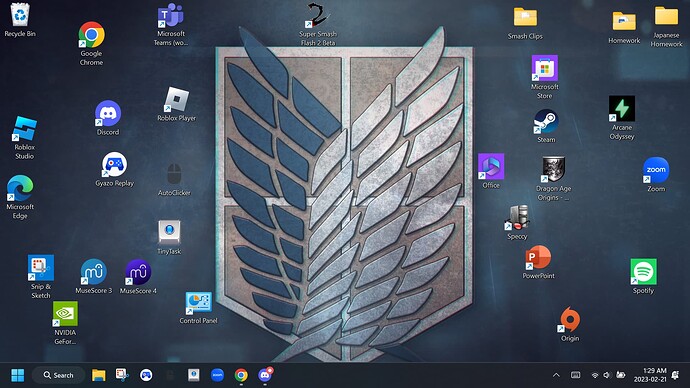Select the Dragon Age Origins shortcut

(x=553, y=179)
